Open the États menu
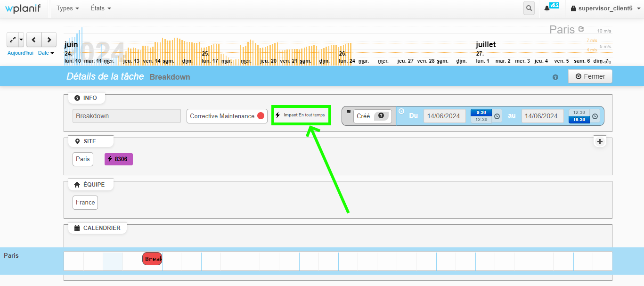Viewport: 644px width, 286px height. pyautogui.click(x=100, y=8)
